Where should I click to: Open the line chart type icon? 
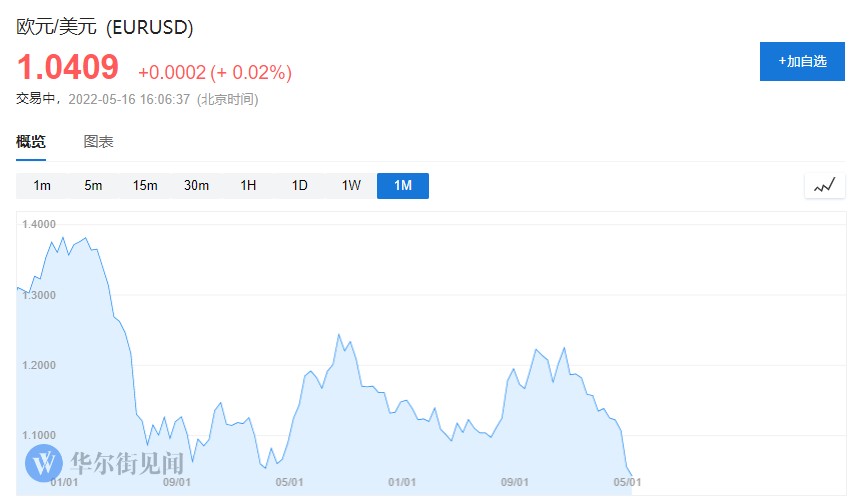coord(825,186)
